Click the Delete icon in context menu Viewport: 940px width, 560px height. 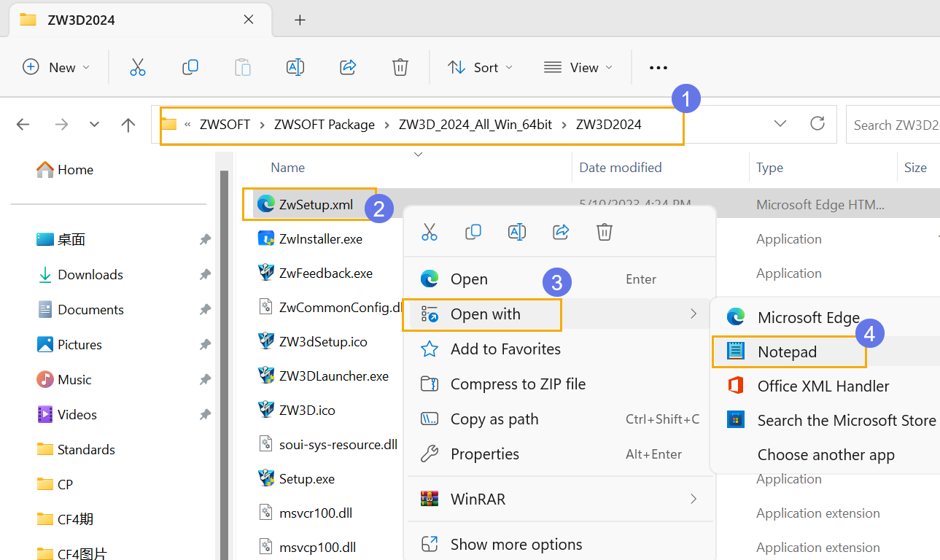coord(604,232)
